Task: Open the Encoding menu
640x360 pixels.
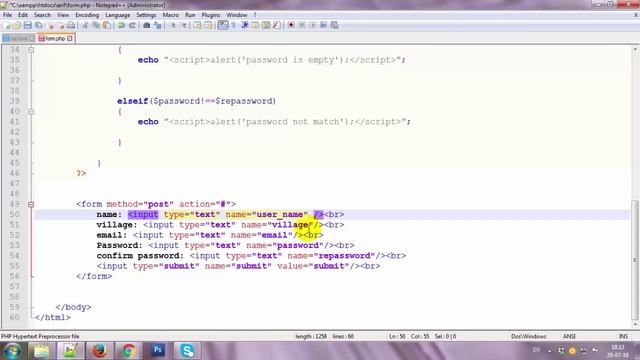Action: click(87, 15)
